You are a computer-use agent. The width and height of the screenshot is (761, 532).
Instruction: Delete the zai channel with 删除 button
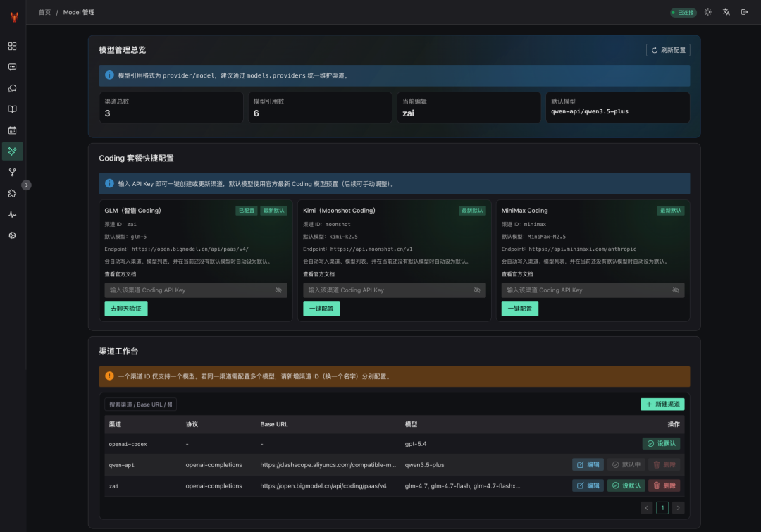tap(665, 485)
